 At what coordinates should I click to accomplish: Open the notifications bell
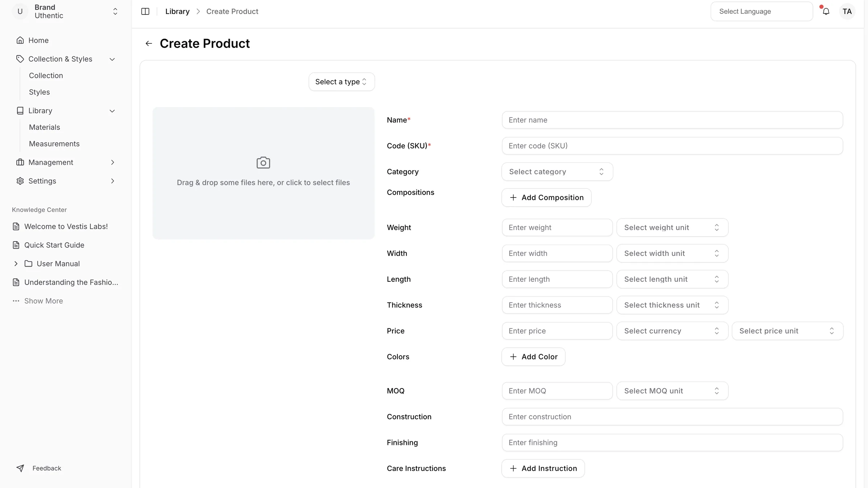point(826,12)
